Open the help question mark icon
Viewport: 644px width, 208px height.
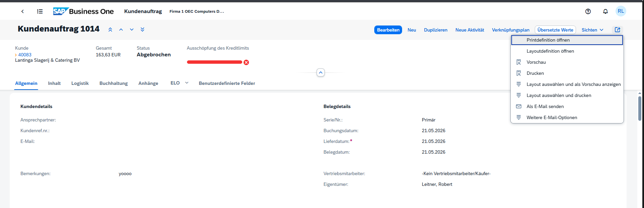588,11
